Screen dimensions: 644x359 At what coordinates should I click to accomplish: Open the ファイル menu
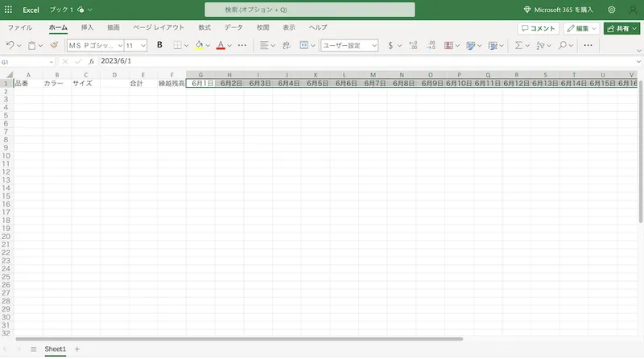(19, 27)
